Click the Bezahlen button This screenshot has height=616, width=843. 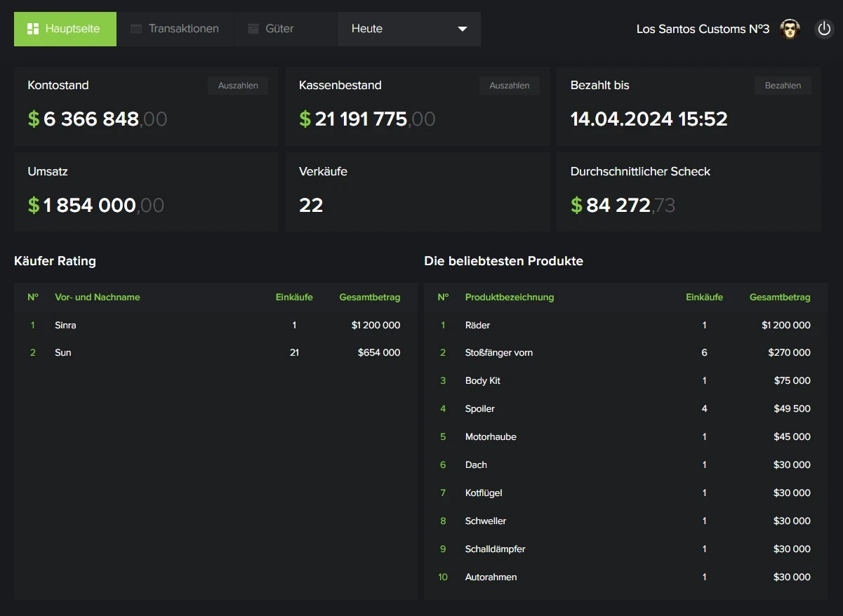coord(783,86)
